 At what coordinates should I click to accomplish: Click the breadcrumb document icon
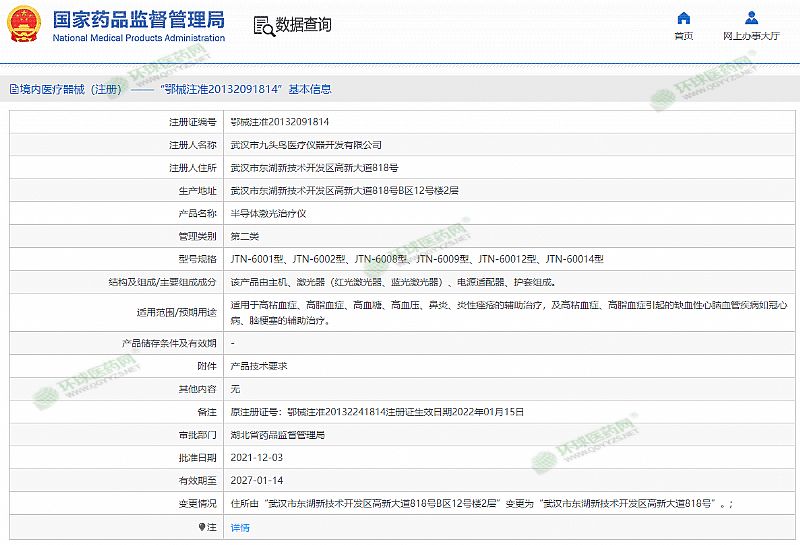point(13,89)
